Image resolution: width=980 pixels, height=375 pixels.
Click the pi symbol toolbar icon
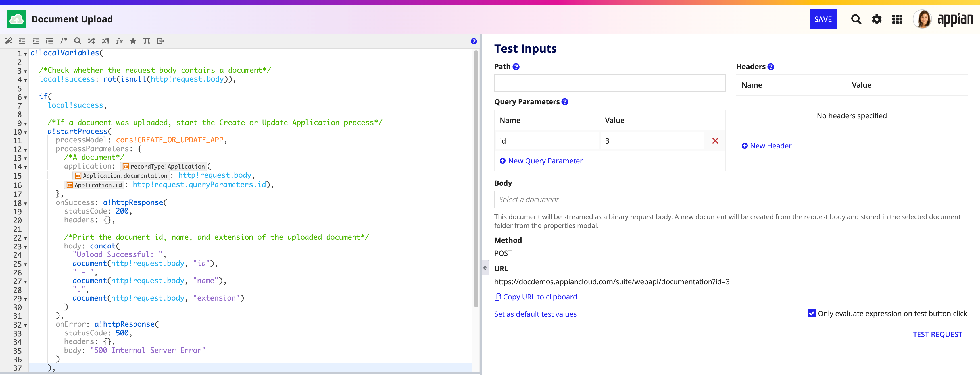(x=147, y=41)
